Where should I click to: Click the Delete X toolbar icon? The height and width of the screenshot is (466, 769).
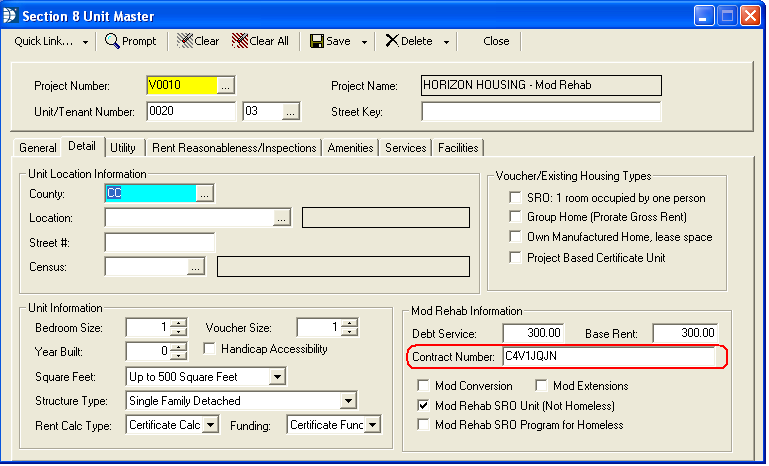(x=392, y=41)
